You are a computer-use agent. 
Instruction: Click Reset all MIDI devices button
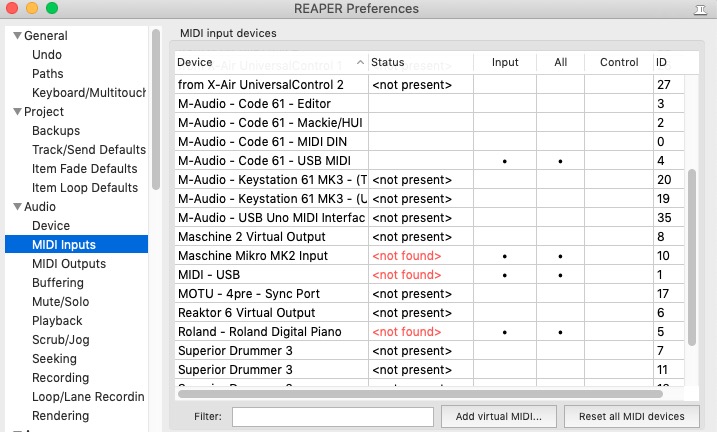[x=631, y=416]
